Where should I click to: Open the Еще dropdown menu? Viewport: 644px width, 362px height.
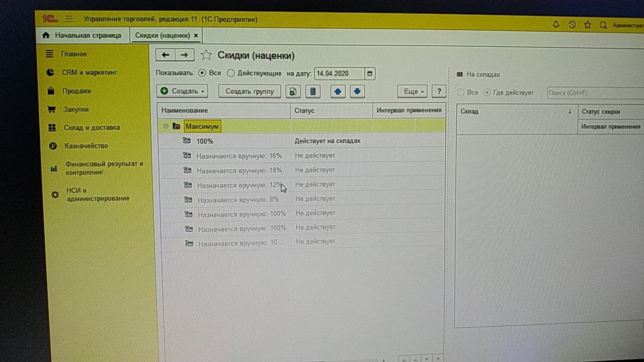(x=412, y=92)
